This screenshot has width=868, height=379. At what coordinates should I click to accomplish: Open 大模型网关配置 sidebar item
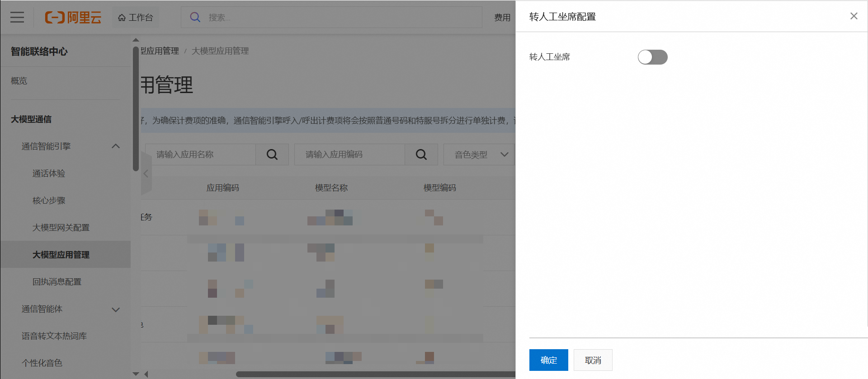[x=61, y=228]
